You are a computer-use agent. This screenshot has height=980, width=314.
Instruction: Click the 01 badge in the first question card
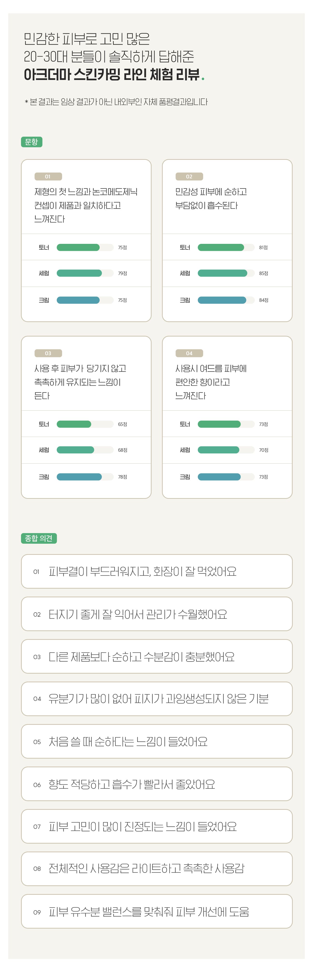(48, 176)
